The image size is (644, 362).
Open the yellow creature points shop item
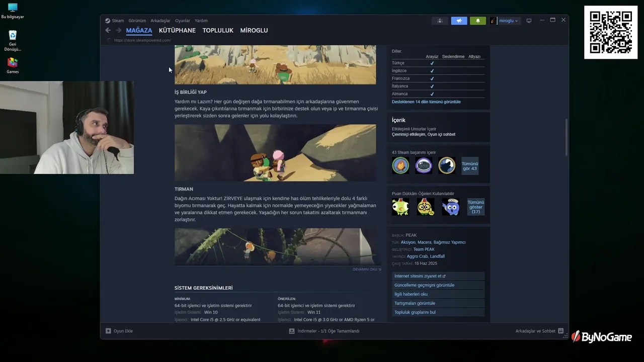[x=426, y=207]
